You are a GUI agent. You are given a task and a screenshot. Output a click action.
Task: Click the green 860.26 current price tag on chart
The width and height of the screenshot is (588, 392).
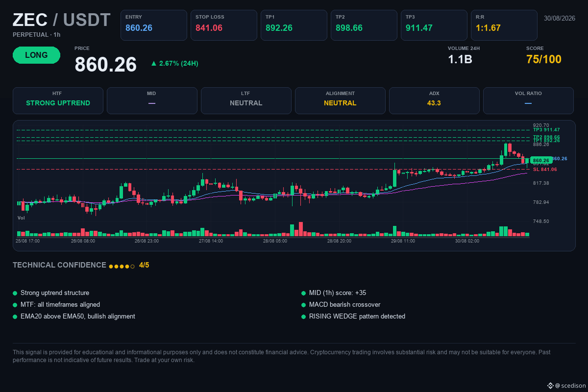(x=541, y=160)
